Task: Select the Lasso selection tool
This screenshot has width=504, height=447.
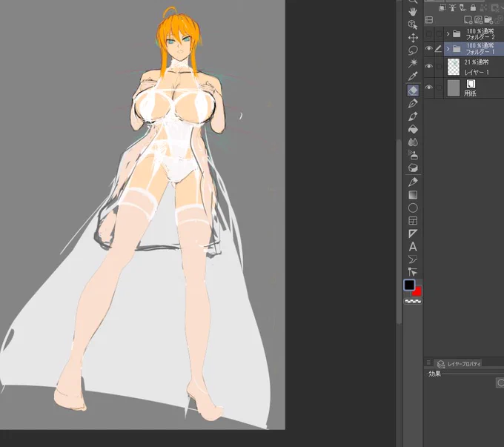Action: 413,50
